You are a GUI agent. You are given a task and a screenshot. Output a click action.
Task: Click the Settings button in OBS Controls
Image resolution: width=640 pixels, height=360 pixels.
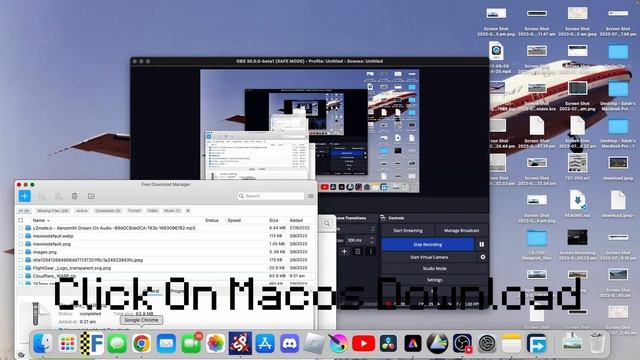[434, 280]
